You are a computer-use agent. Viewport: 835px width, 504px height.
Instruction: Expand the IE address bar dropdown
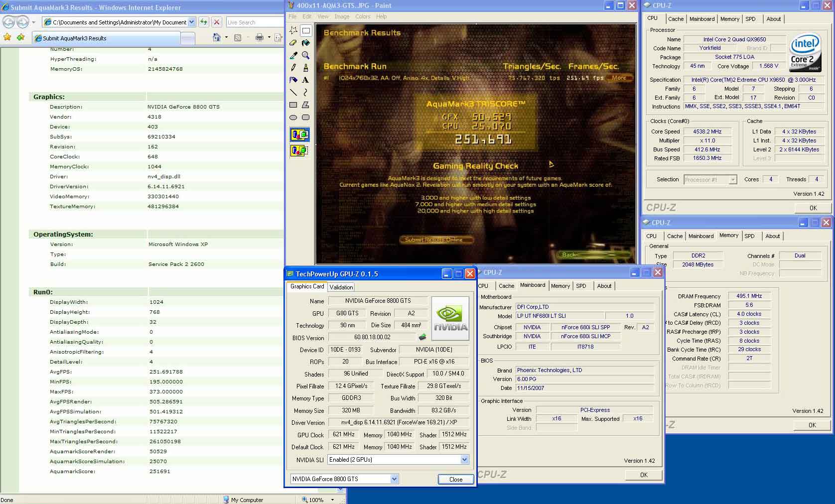coord(192,22)
